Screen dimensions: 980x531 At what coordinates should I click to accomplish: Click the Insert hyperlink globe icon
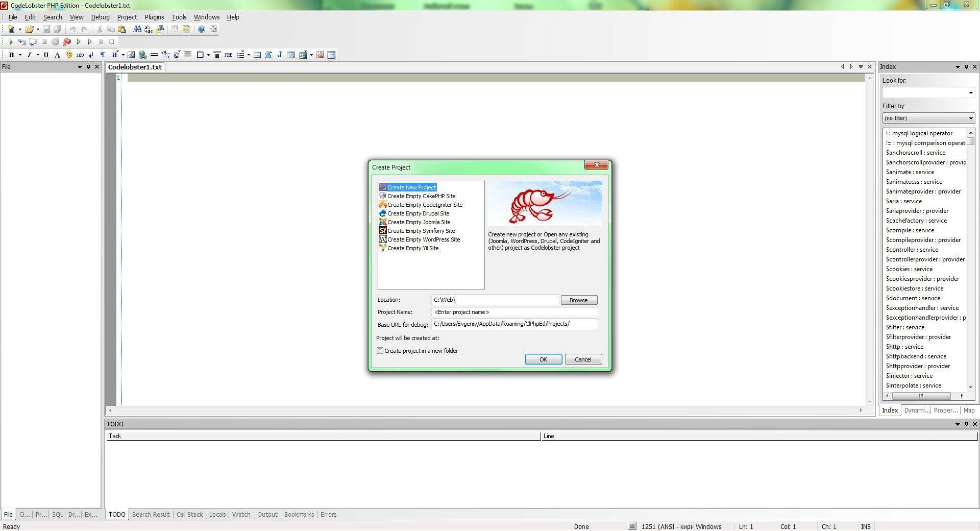click(143, 55)
